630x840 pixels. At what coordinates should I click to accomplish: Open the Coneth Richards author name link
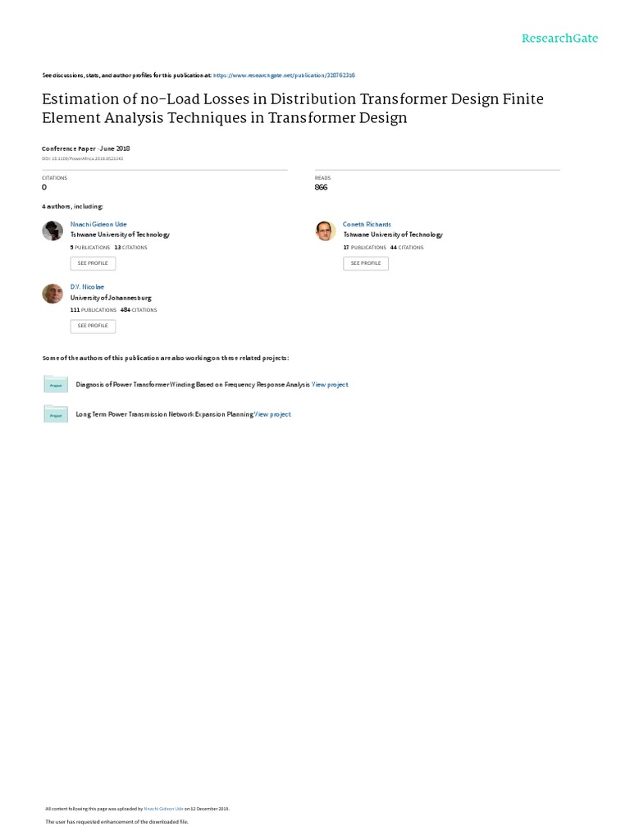pyautogui.click(x=367, y=224)
